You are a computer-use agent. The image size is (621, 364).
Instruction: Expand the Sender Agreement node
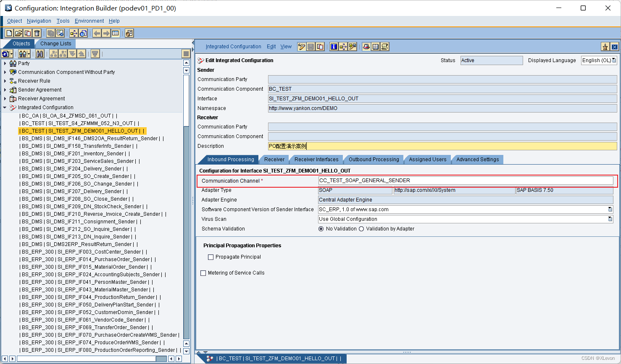coord(5,90)
